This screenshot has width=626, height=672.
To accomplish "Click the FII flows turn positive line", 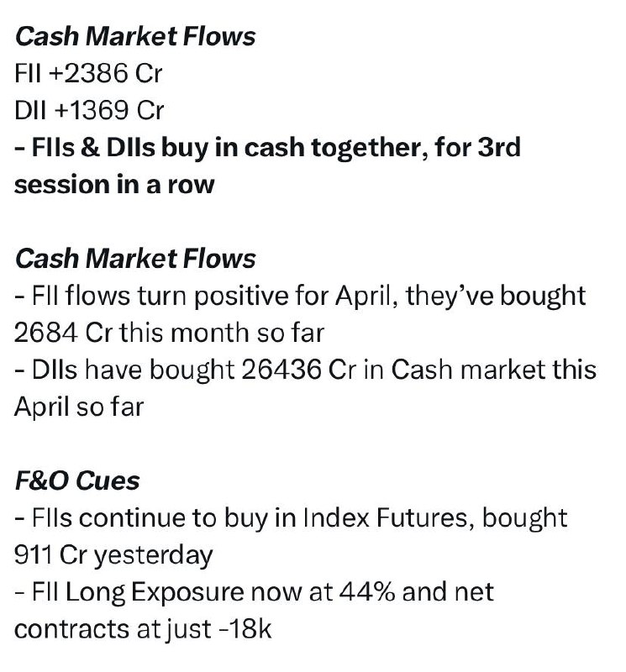I will 300,297.
